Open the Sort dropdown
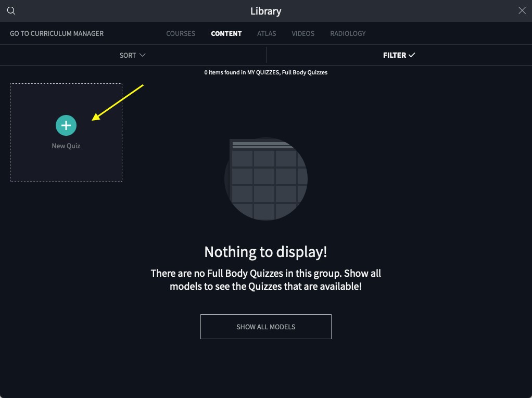This screenshot has width=532, height=398. pos(128,55)
